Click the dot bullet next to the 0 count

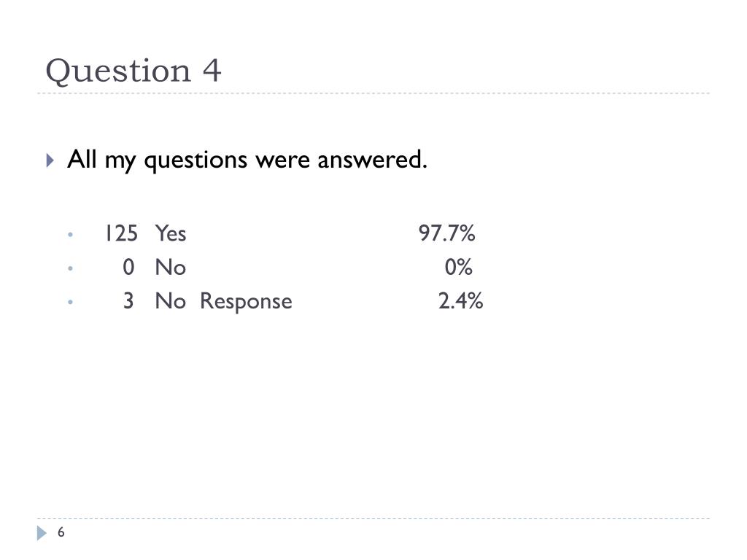71,268
